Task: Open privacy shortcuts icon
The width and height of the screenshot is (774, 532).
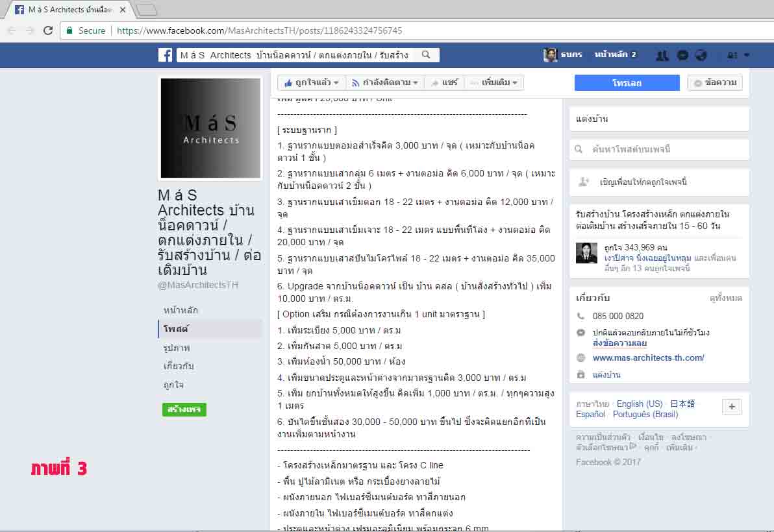Action: pyautogui.click(x=732, y=55)
